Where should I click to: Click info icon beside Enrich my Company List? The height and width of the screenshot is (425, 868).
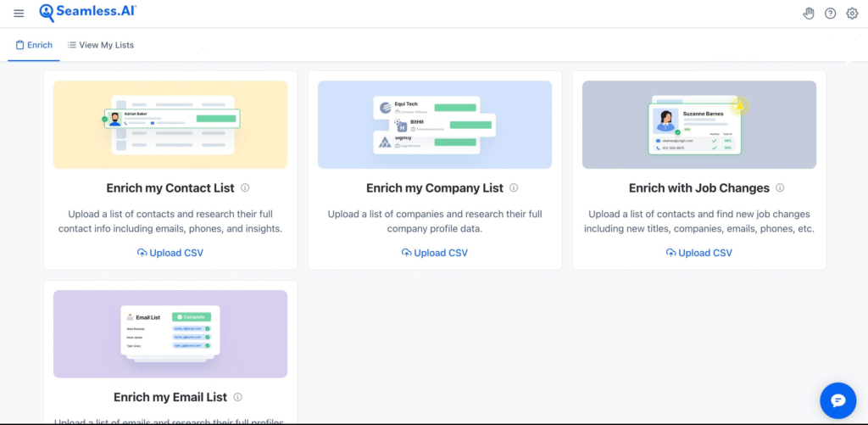tap(514, 188)
